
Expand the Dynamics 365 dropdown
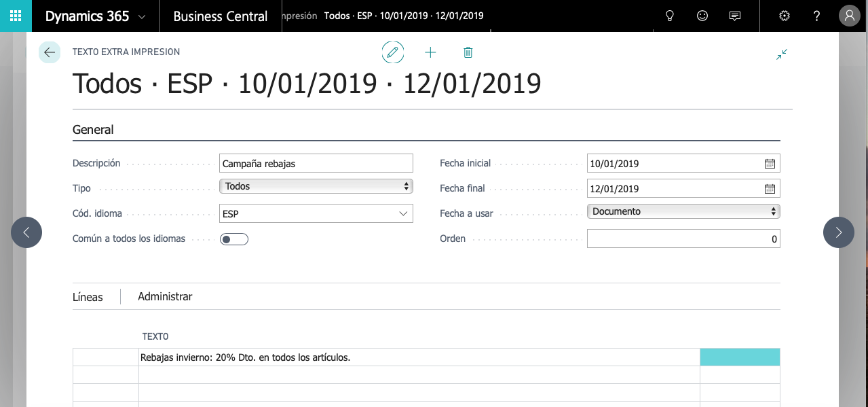[142, 17]
